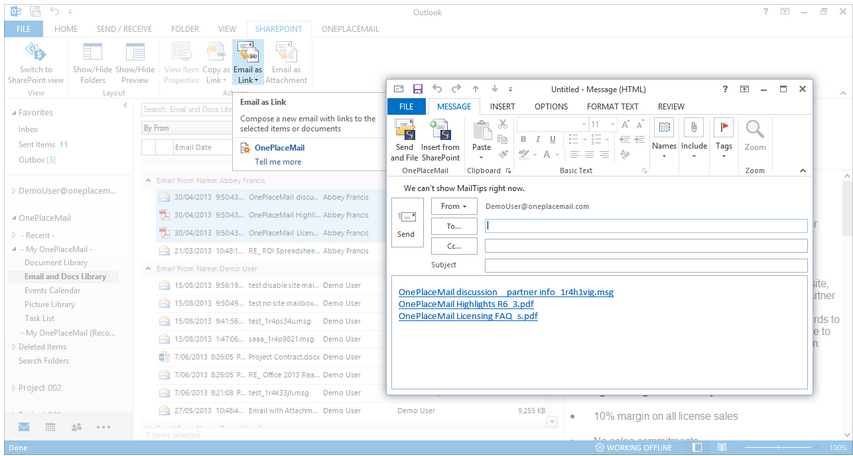Screen dimensions: 853x456
Task: Open the OnePlaceMail Licensing FAQ link
Action: click(468, 316)
